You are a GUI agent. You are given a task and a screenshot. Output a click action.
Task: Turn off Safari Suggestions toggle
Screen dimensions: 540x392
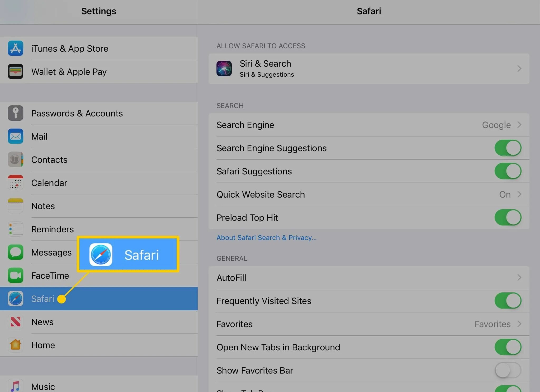(508, 171)
